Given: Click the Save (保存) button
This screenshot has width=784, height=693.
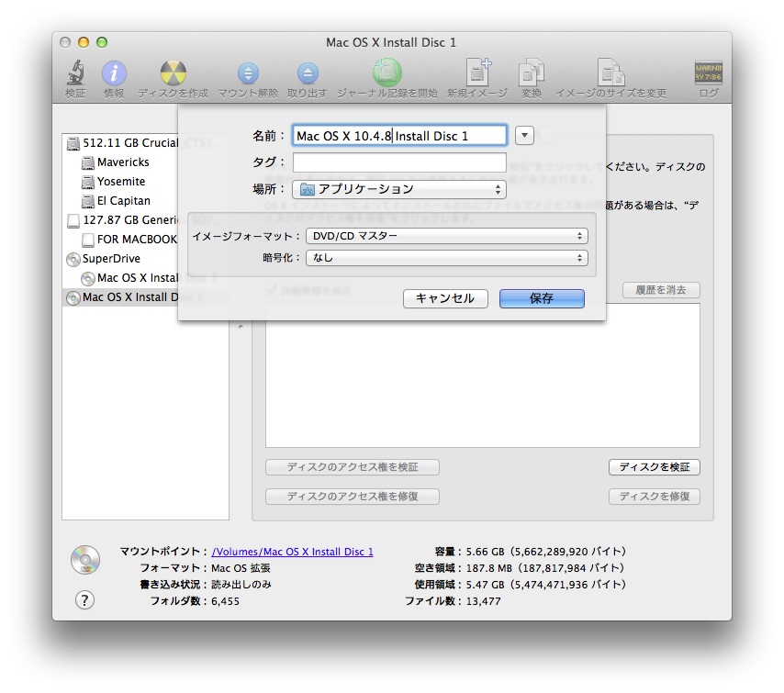Looking at the screenshot, I should [x=542, y=298].
